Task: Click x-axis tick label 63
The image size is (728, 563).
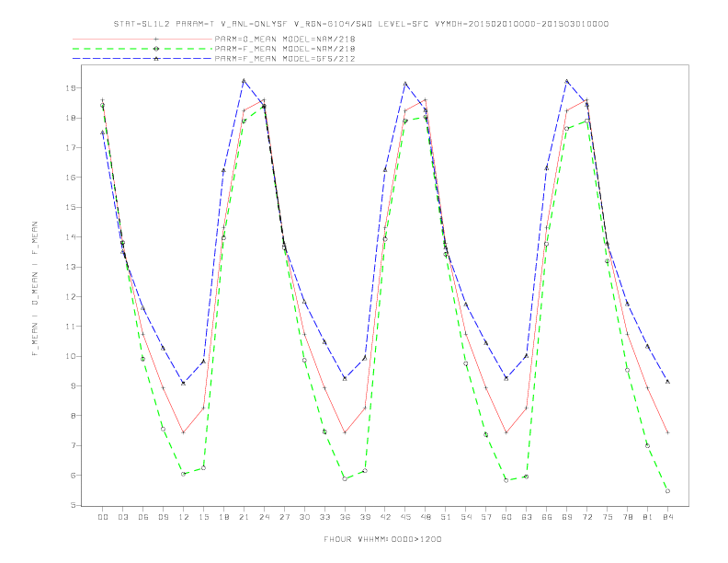Action: tap(527, 517)
